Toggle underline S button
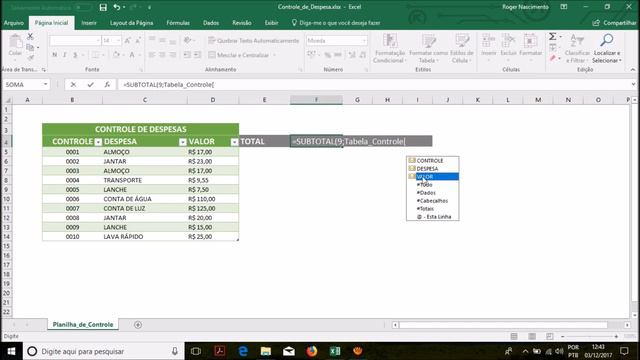 pos(75,55)
